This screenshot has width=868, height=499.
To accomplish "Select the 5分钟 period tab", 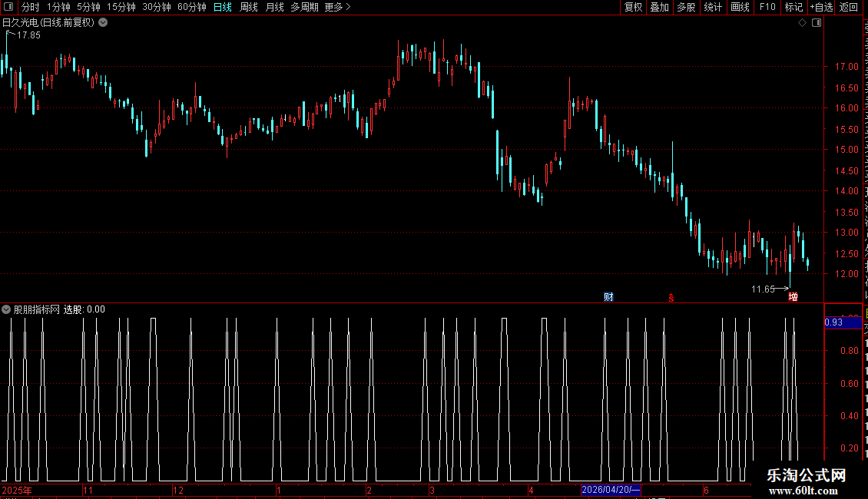I will pyautogui.click(x=88, y=7).
